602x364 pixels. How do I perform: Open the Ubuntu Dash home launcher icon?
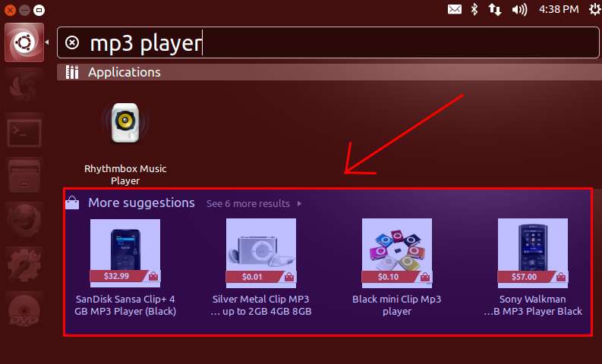[24, 42]
